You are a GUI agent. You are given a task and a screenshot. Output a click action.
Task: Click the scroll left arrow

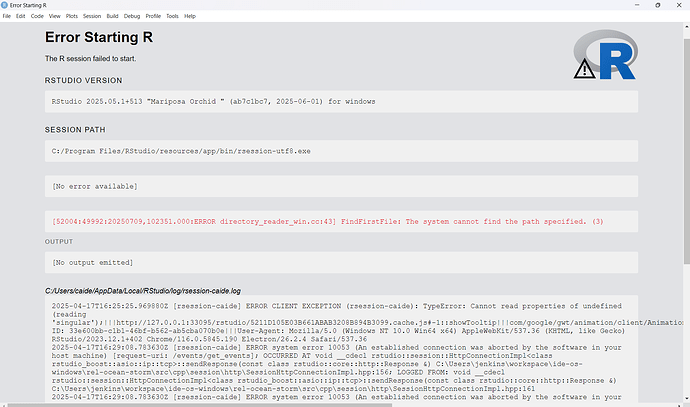pos(3,405)
